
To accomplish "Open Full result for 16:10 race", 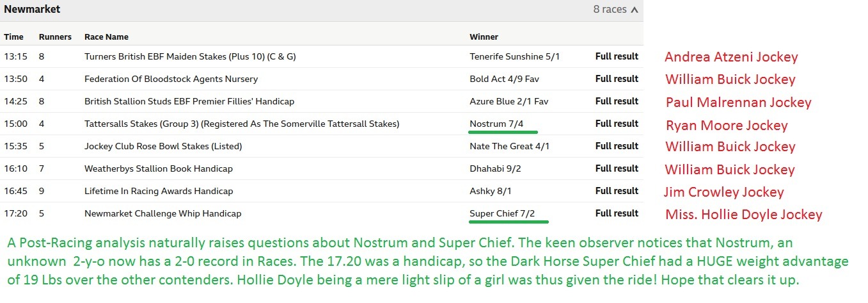I will tap(617, 168).
